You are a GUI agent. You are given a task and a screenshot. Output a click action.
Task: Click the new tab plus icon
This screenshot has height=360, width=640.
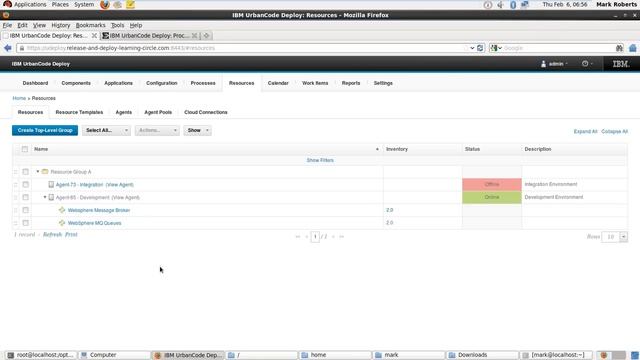tap(206, 36)
